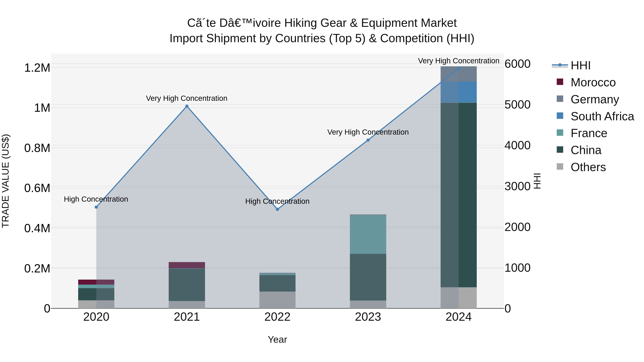Click the chart title about Hiking Gear Market

[x=322, y=23]
